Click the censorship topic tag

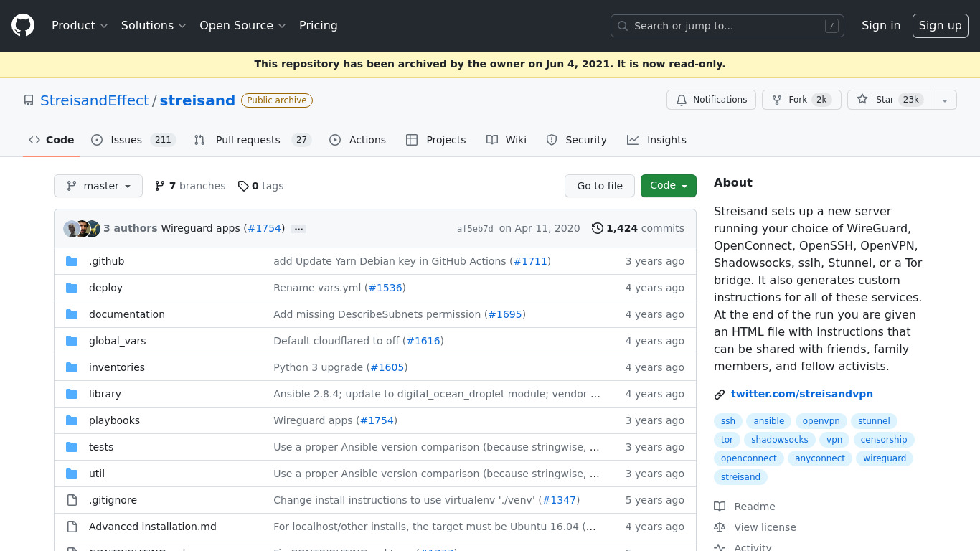tap(884, 440)
